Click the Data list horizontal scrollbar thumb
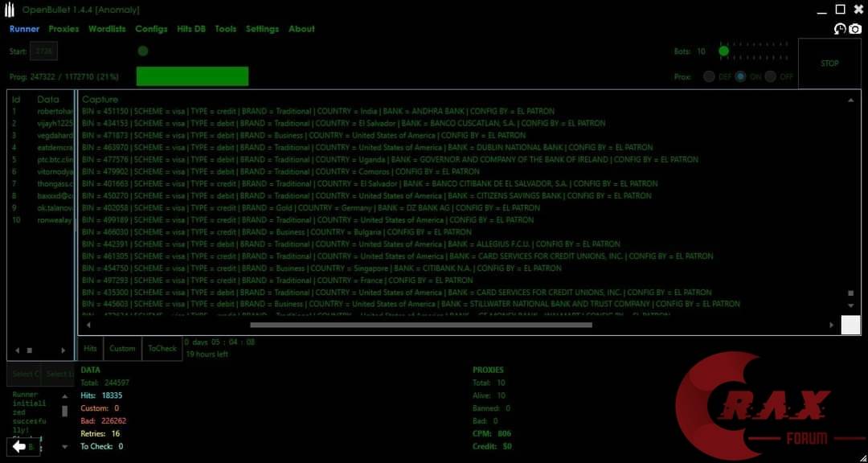 30,350
